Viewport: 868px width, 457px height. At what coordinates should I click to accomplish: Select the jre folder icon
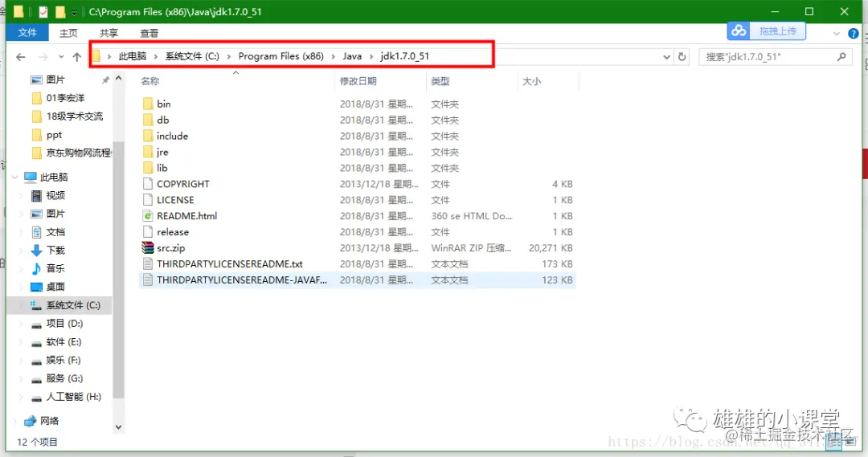[x=148, y=152]
